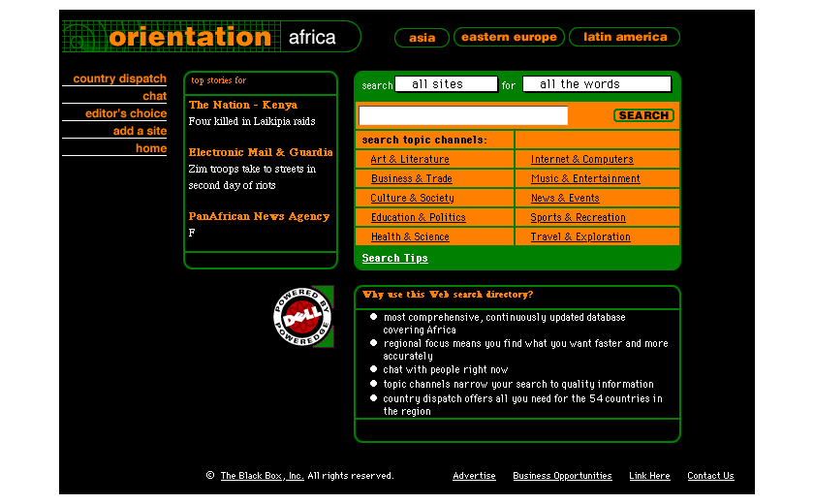Switch to the latin america tab

click(x=624, y=38)
